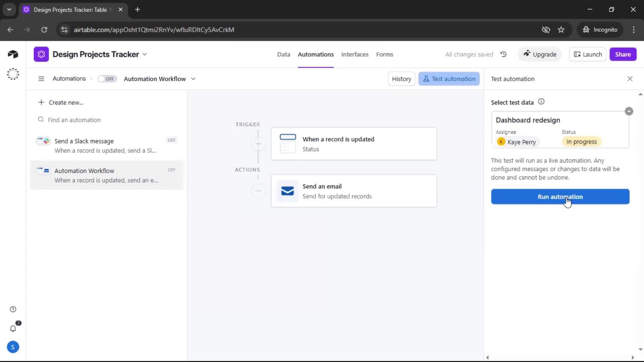Switch to the Forms tab
Screen dimensions: 644x362
[x=384, y=54]
